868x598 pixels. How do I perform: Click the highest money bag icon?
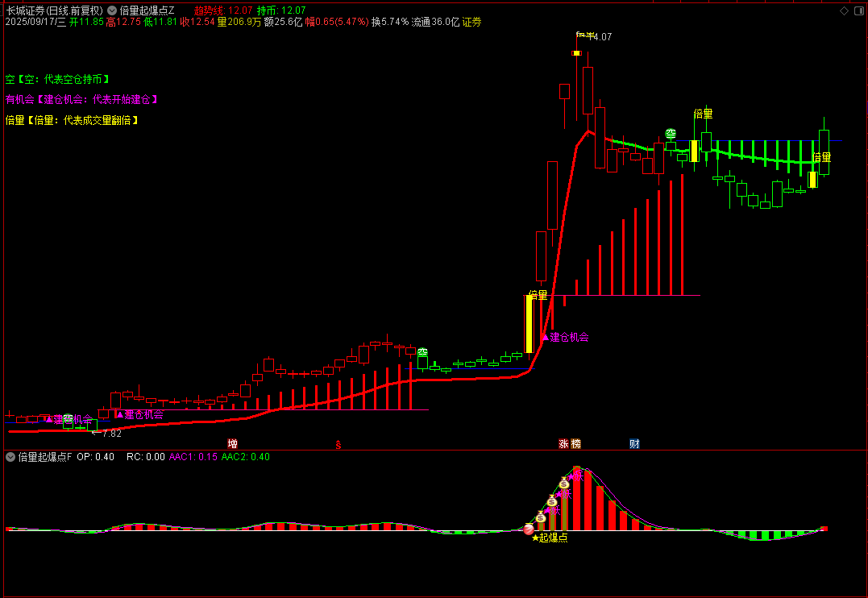[564, 484]
